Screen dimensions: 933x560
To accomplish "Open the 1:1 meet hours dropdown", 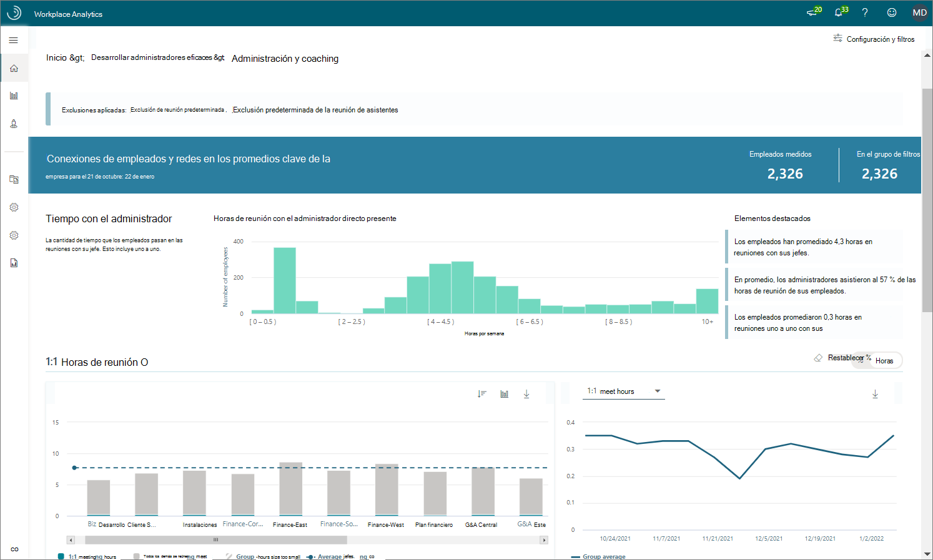I will [624, 391].
